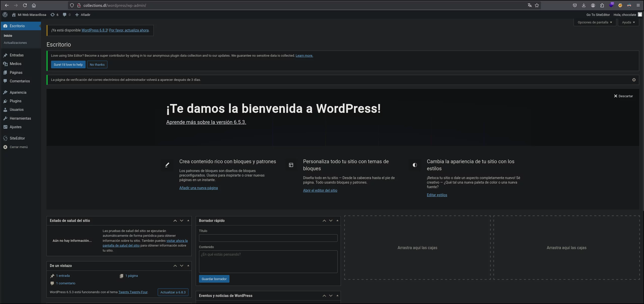Toggle the Borrador rápido panel collapse arrow
The image size is (644, 304).
tap(337, 221)
